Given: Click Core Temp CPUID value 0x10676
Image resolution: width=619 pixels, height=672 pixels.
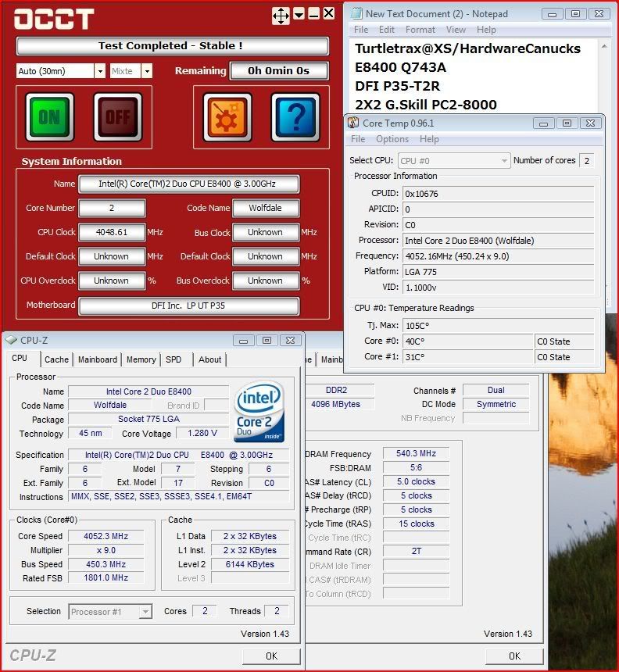Looking at the screenshot, I should point(498,194).
